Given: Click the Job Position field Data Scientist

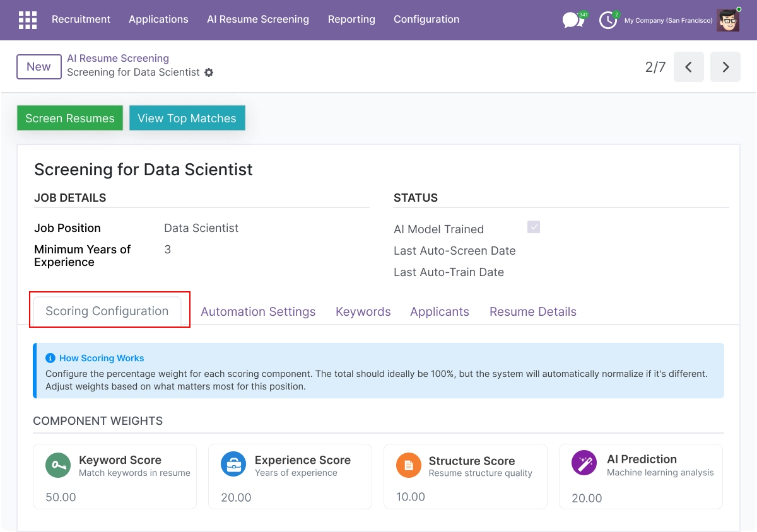Looking at the screenshot, I should coord(201,228).
